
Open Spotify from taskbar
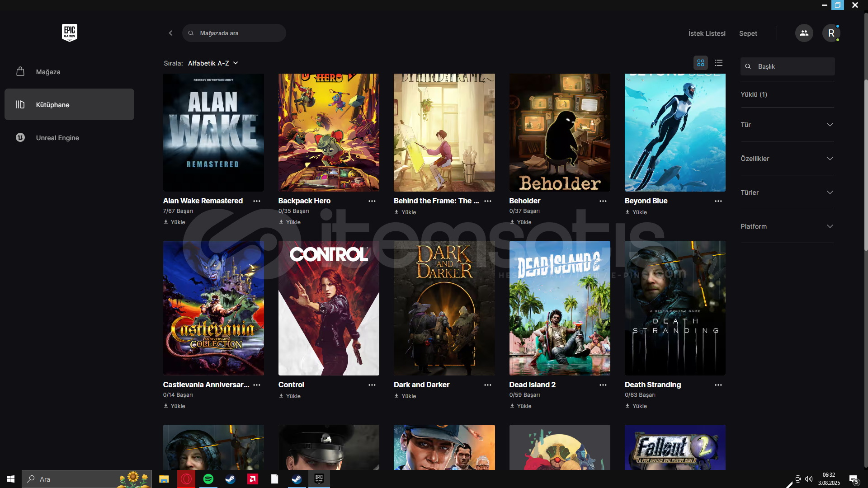(208, 479)
